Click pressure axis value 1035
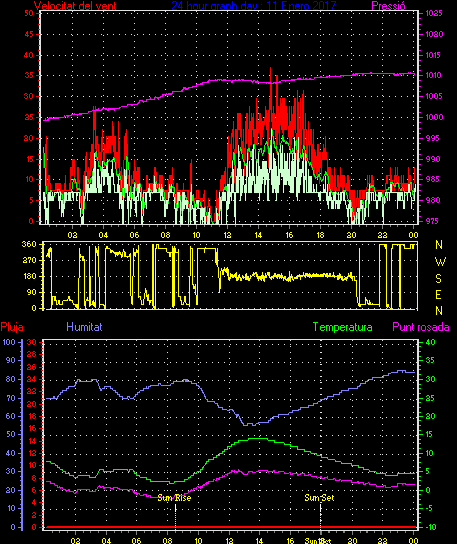457x544 pixels. point(434,13)
